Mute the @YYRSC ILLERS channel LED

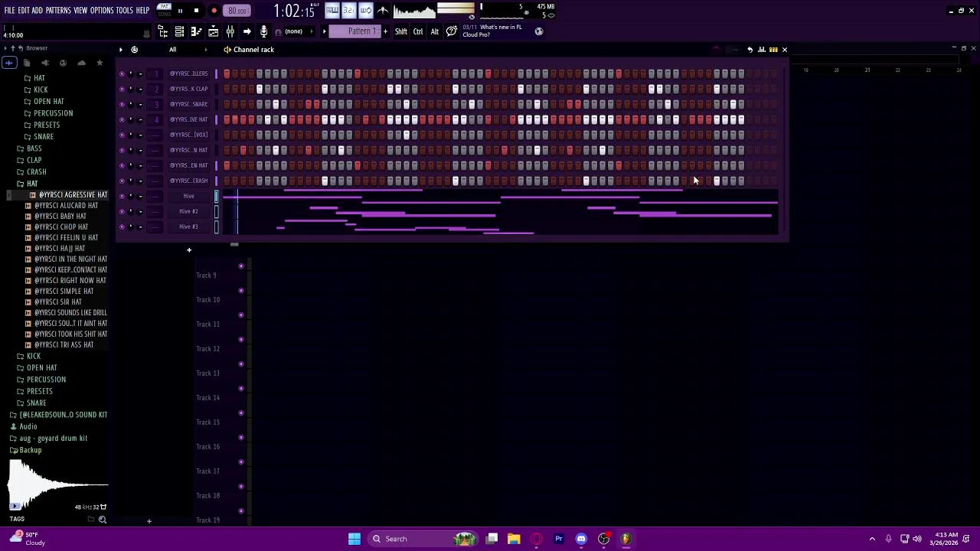(122, 73)
